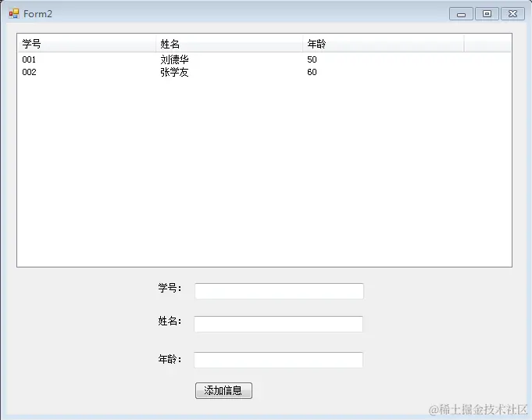The height and width of the screenshot is (420, 532).
Task: Click the 姓名 column header
Action: pos(230,44)
